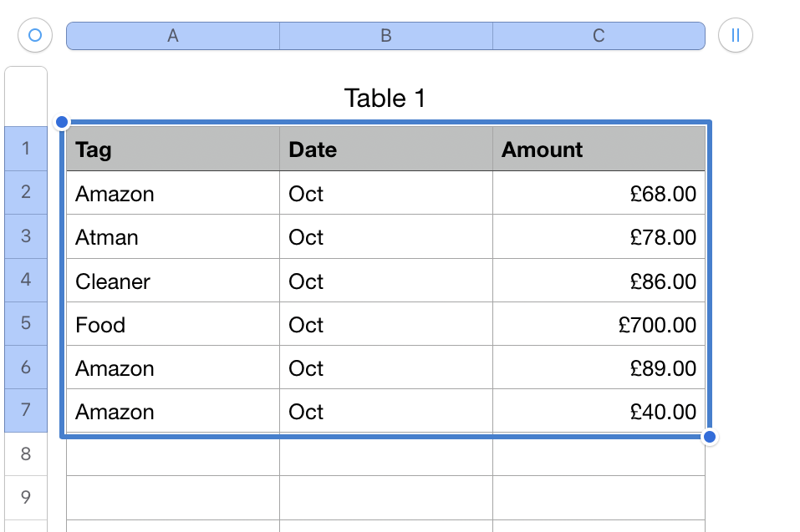Select column A header
The height and width of the screenshot is (532, 800).
173,36
